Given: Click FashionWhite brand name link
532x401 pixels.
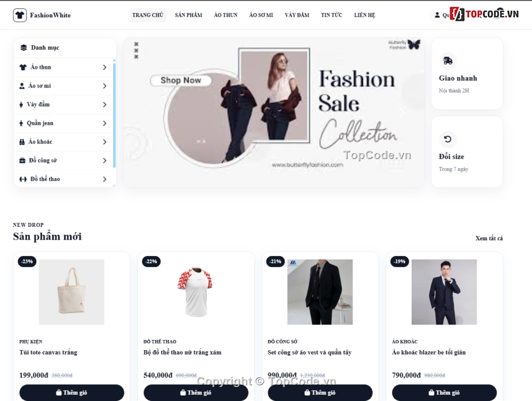Looking at the screenshot, I should [x=50, y=15].
